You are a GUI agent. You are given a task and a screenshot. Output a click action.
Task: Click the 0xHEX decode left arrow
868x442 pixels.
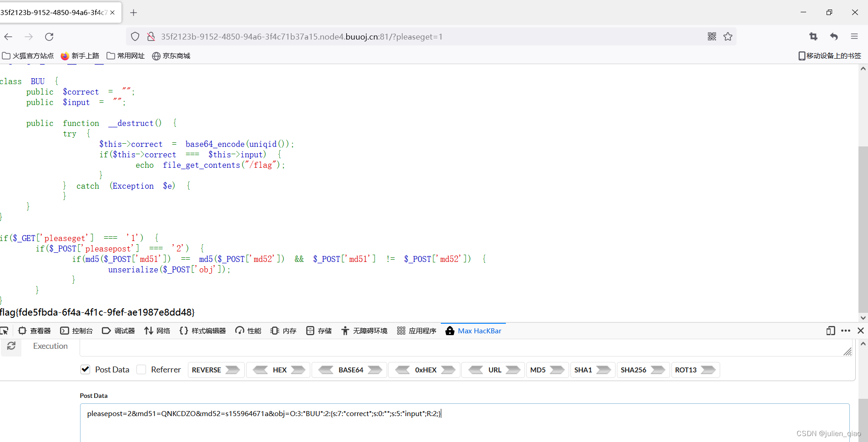coord(403,370)
